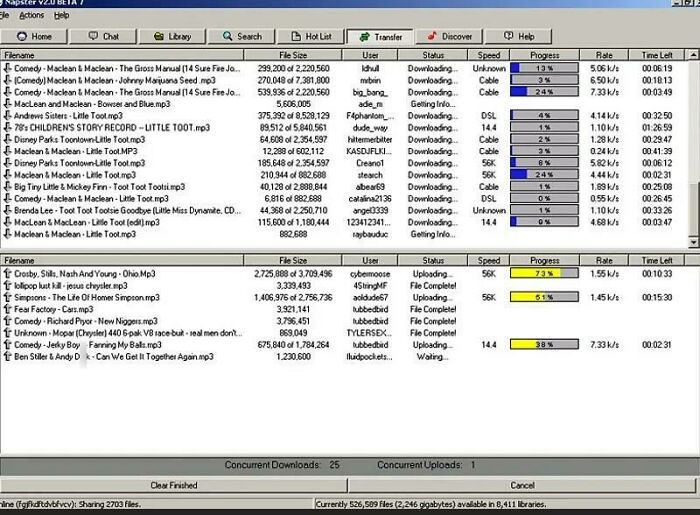The width and height of the screenshot is (700, 515).
Task: Click music icon beside Fear Factory upload
Action: [x=7, y=309]
